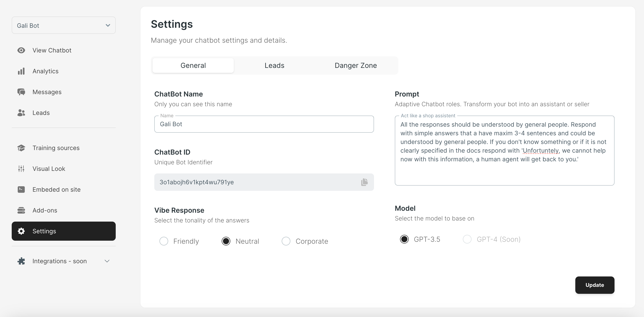Select the Neutral vibe response radio
This screenshot has height=317, width=644.
(226, 241)
